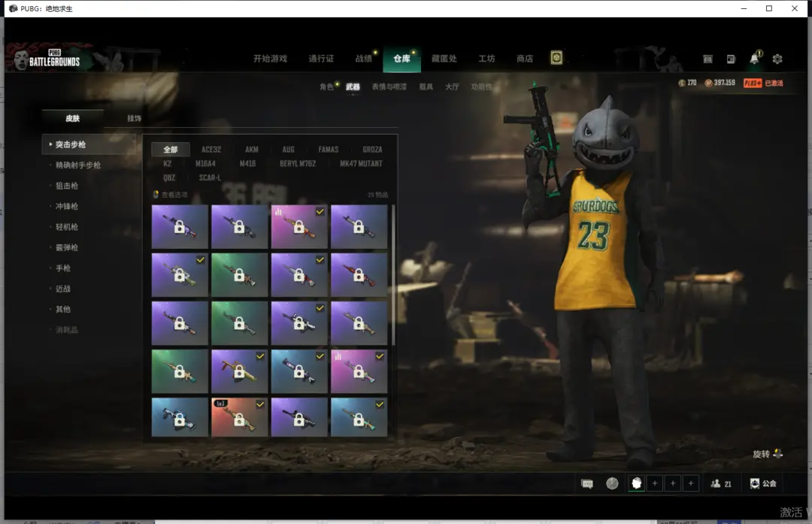Screen dimensions: 812x524
Task: Click the round globe icon next to chat
Action: point(612,483)
